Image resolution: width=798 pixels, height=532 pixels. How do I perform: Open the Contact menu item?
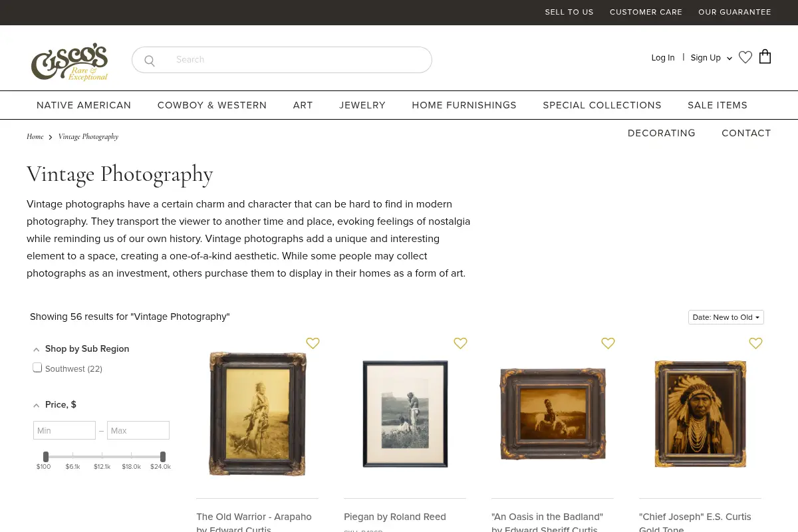click(746, 133)
